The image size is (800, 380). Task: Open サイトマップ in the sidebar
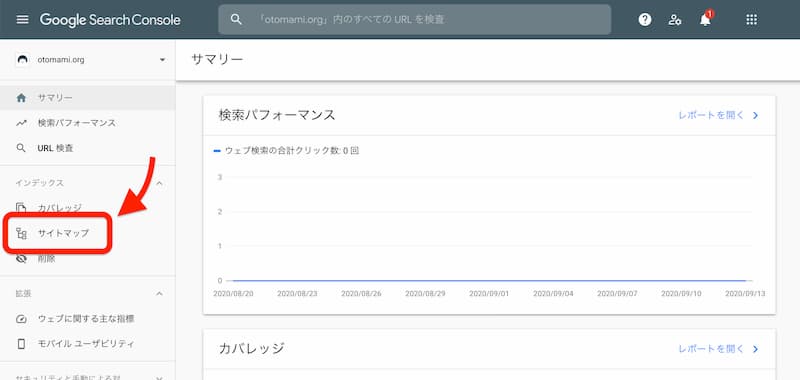point(87,233)
